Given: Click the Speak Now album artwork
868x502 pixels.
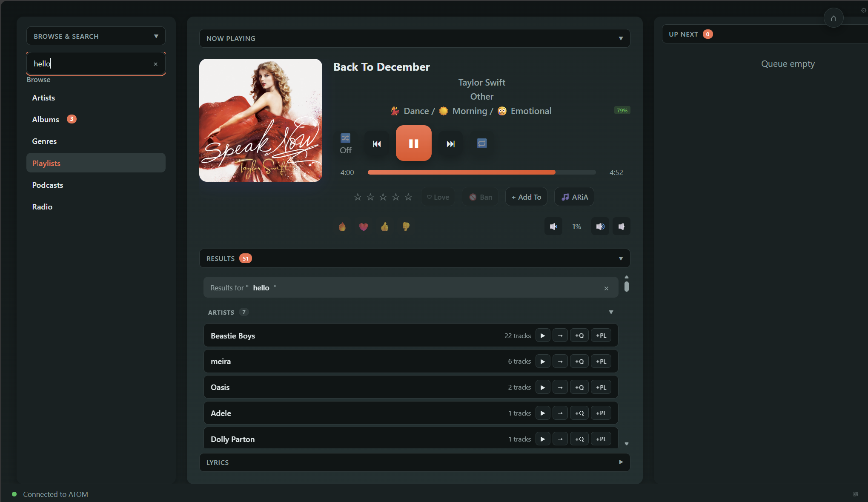Looking at the screenshot, I should [261, 120].
